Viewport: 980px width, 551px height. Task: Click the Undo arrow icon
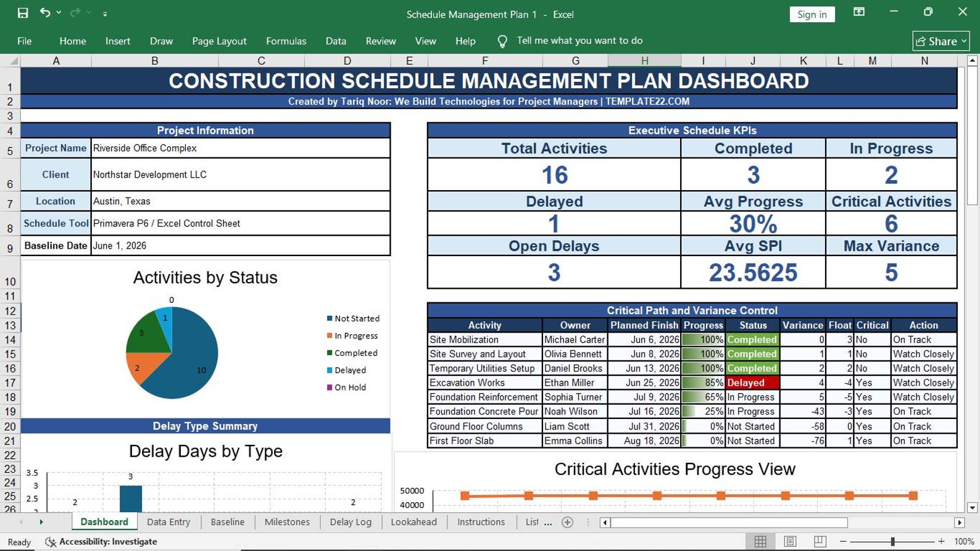tap(44, 13)
